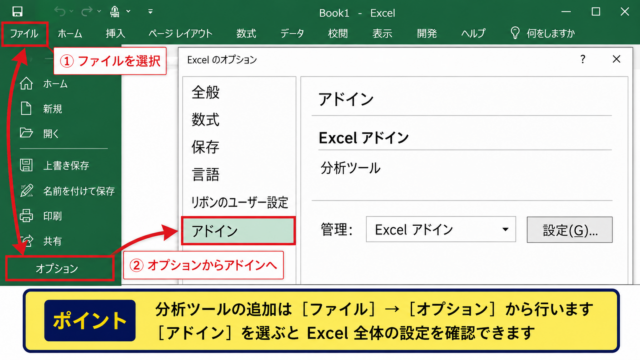The height and width of the screenshot is (360, 640).
Task: Select 名前を付けて保存 menu entry
Action: 79,191
